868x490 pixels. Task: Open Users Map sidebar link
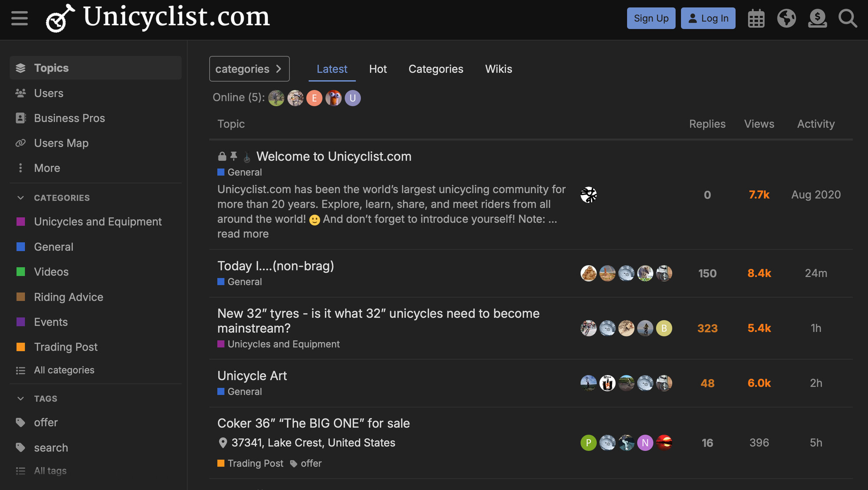click(61, 143)
